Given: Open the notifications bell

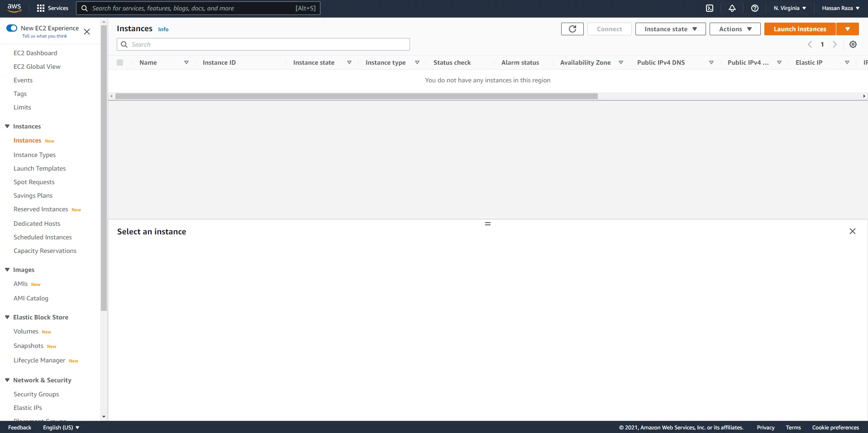Looking at the screenshot, I should point(732,8).
